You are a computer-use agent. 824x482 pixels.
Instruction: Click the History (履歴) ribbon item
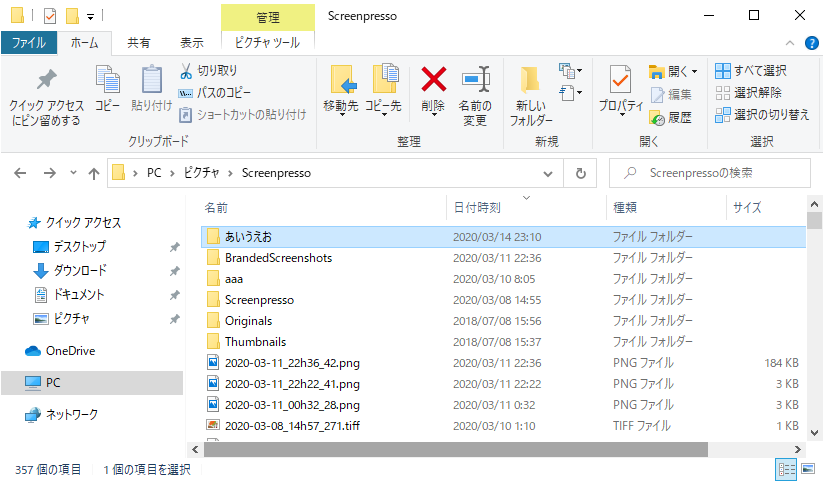click(x=671, y=118)
